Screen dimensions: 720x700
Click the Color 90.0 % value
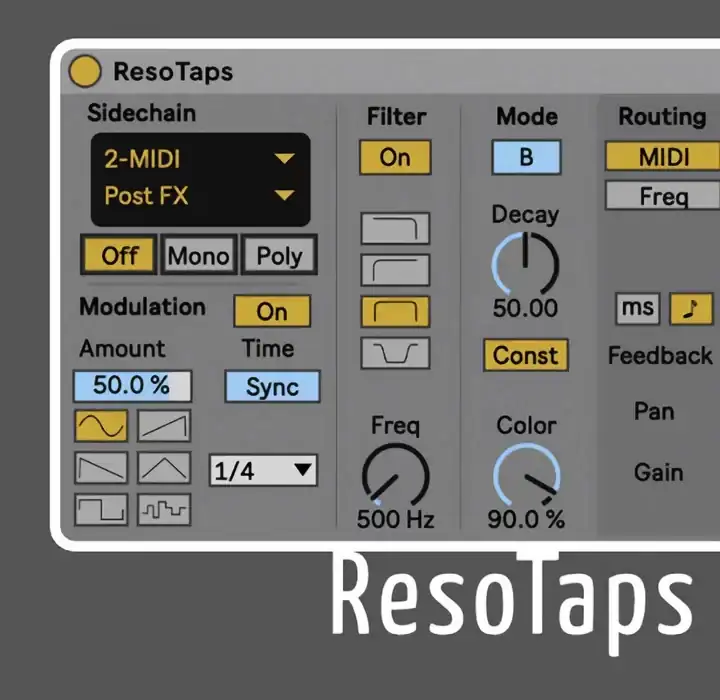click(526, 519)
